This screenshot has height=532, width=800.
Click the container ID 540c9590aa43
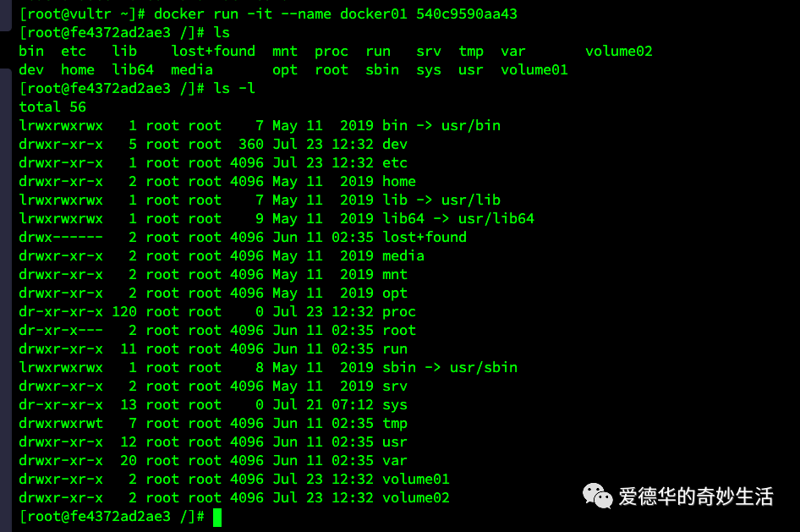tap(466, 14)
